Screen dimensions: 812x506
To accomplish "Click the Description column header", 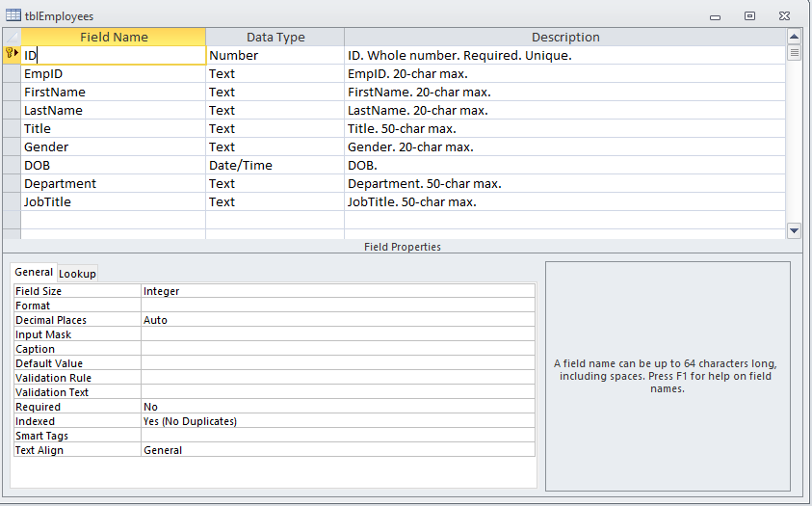I will click(565, 37).
